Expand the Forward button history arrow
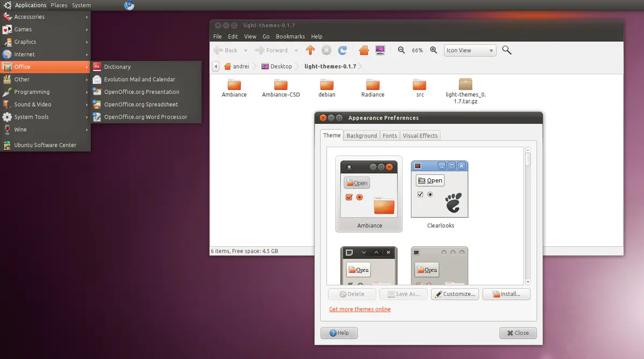Screen dimensions: 644x359 (296, 49)
